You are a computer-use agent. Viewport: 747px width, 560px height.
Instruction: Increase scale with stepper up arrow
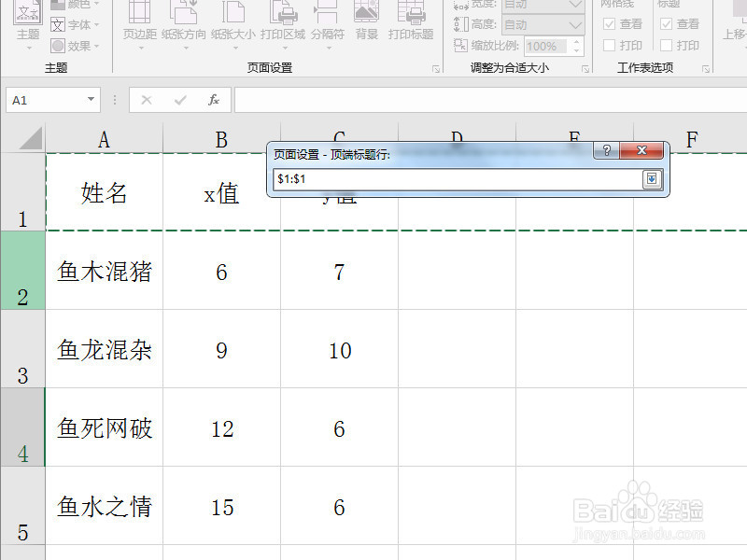577,41
